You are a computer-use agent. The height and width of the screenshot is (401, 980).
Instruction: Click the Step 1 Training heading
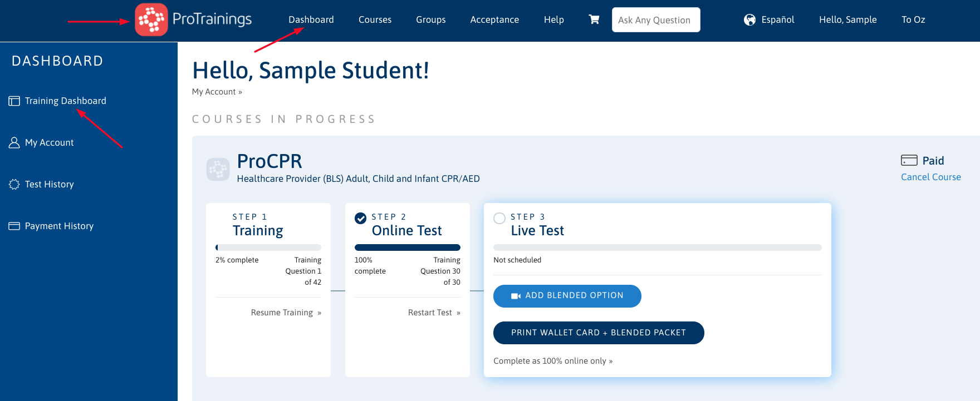point(258,230)
